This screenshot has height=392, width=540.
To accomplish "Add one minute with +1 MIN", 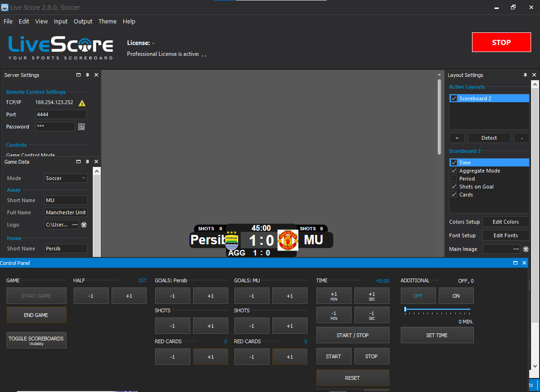I will [x=334, y=296].
